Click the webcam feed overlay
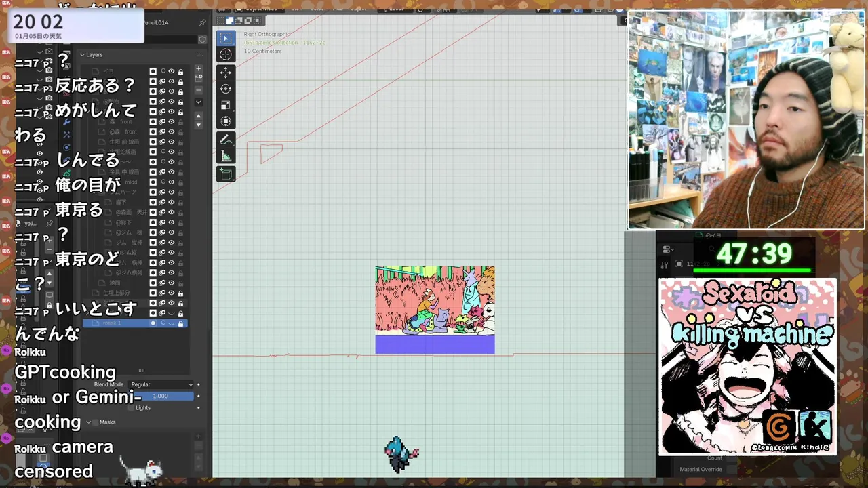868x488 pixels. tap(746, 119)
